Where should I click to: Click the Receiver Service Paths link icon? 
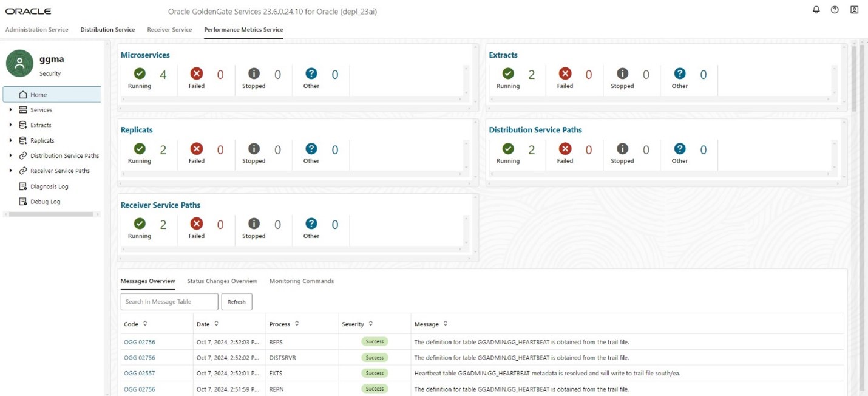pos(23,171)
